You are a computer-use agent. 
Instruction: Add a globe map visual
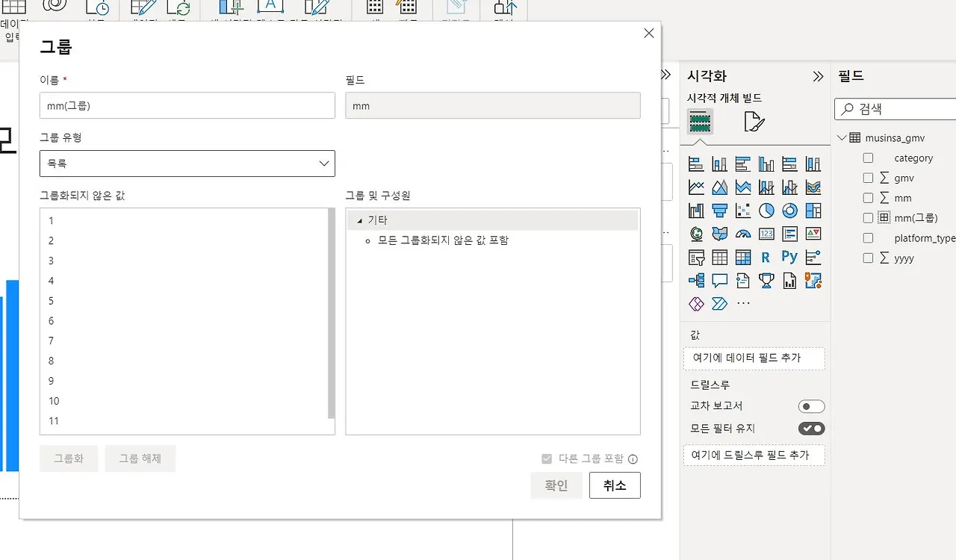pos(696,234)
